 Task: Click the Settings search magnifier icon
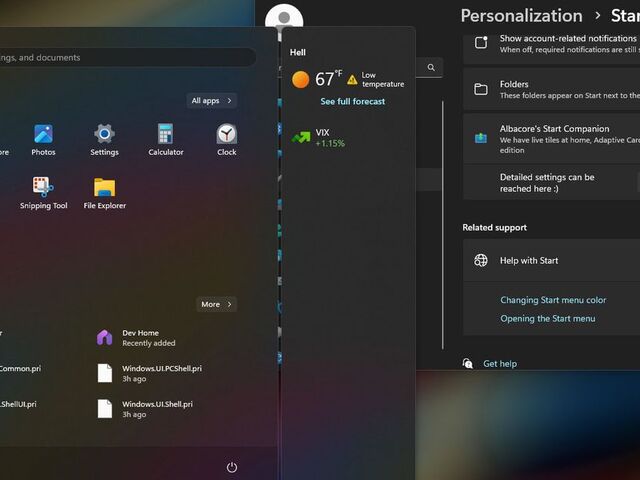(x=431, y=67)
